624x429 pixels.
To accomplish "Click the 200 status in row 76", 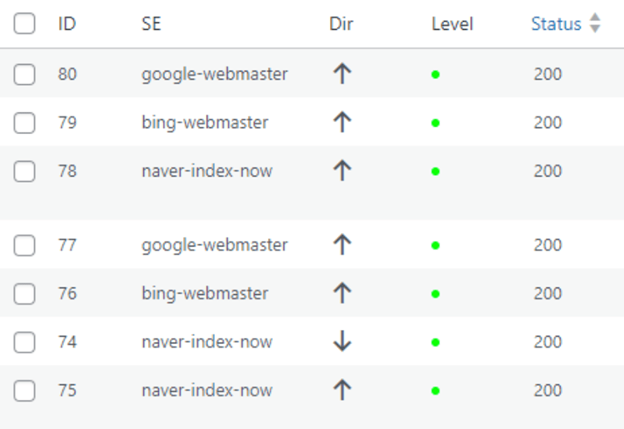I will (x=548, y=294).
